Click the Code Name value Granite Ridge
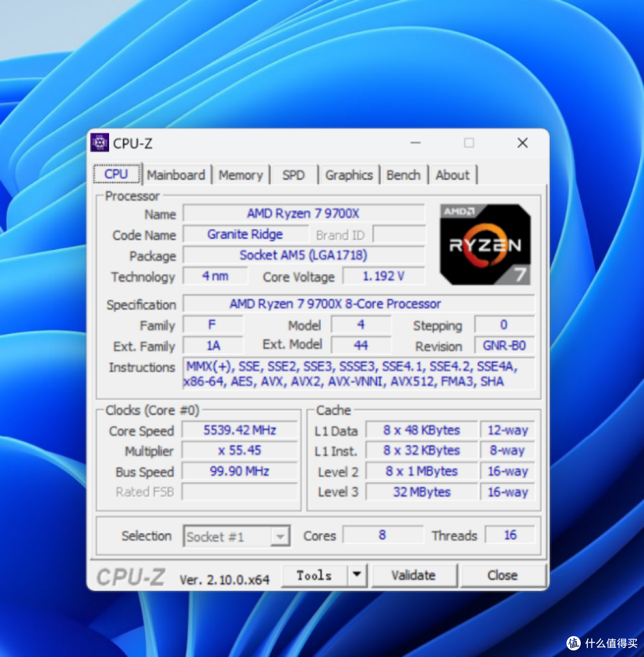Image resolution: width=644 pixels, height=657 pixels. [245, 235]
